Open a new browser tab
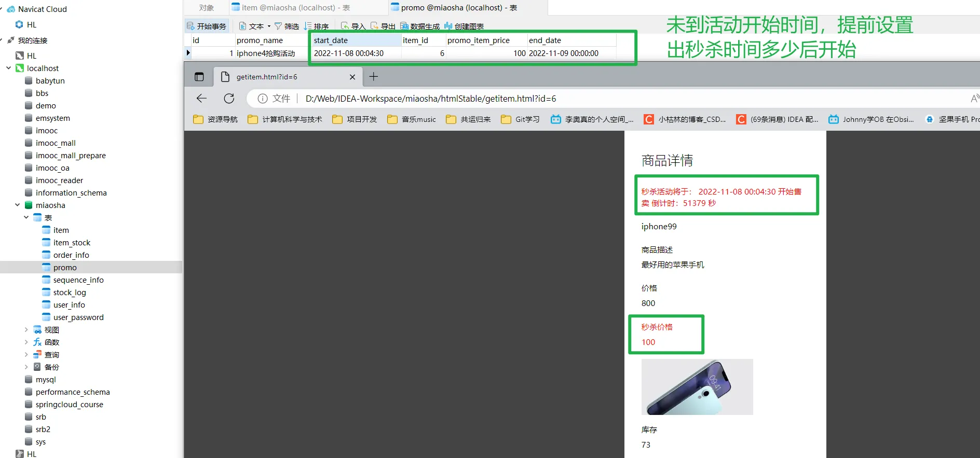980x458 pixels. point(373,77)
